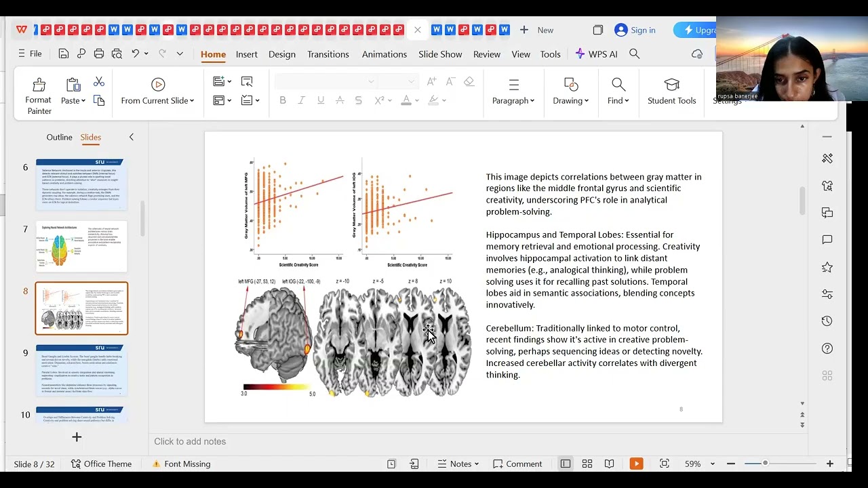Click the cloud sync icon
This screenshot has width=868, height=488.
[x=697, y=54]
